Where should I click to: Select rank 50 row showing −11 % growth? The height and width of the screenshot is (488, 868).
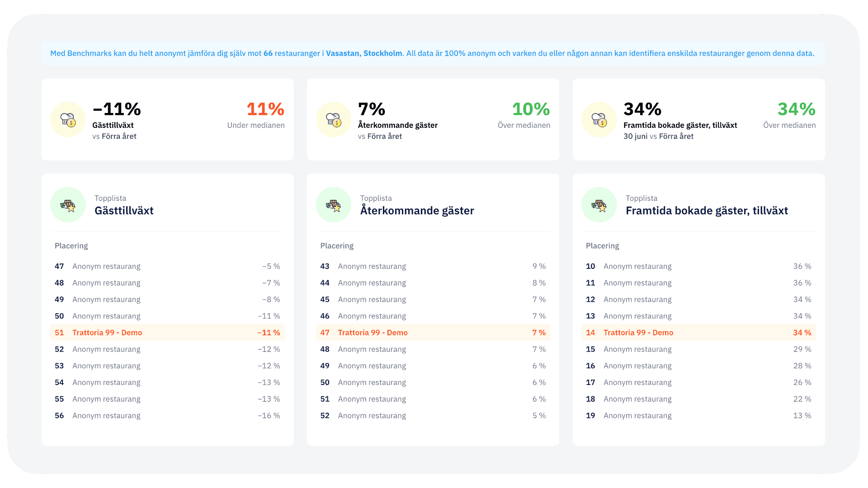click(x=167, y=316)
